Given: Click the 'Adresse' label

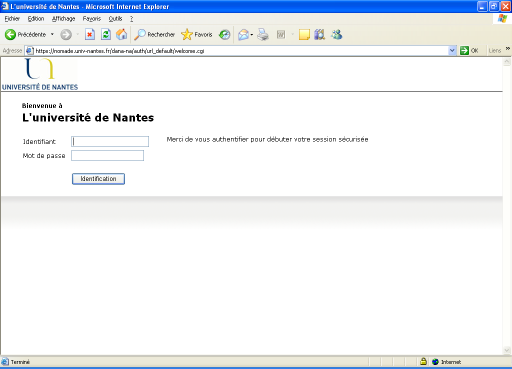Looking at the screenshot, I should 12,51.
